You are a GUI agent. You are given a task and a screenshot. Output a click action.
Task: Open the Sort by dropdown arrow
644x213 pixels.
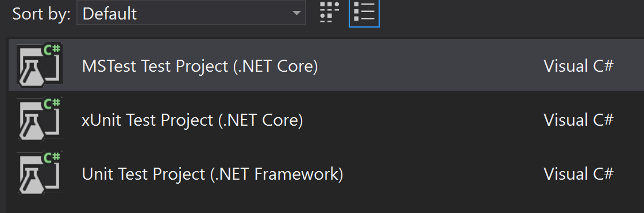tap(296, 13)
